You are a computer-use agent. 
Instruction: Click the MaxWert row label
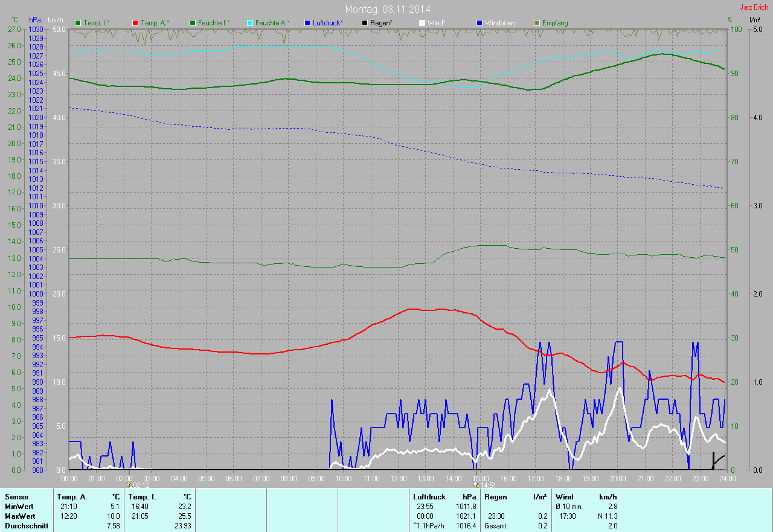click(x=19, y=516)
